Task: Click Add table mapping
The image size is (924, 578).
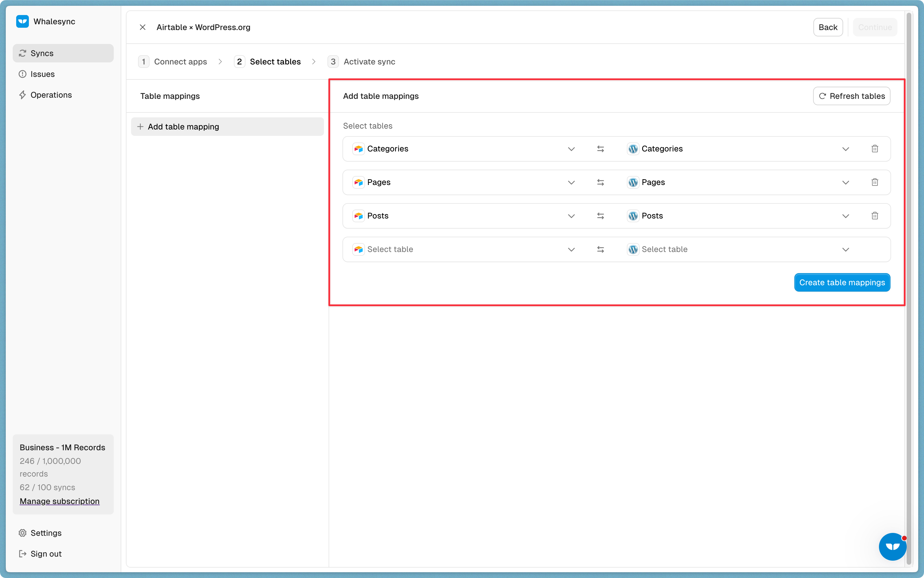Action: coord(227,127)
